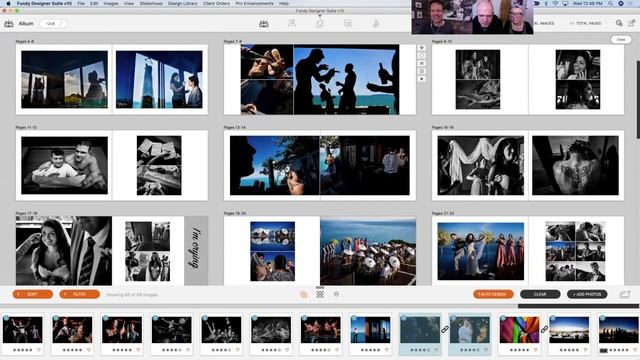Open the Images menu

pyautogui.click(x=111, y=3)
